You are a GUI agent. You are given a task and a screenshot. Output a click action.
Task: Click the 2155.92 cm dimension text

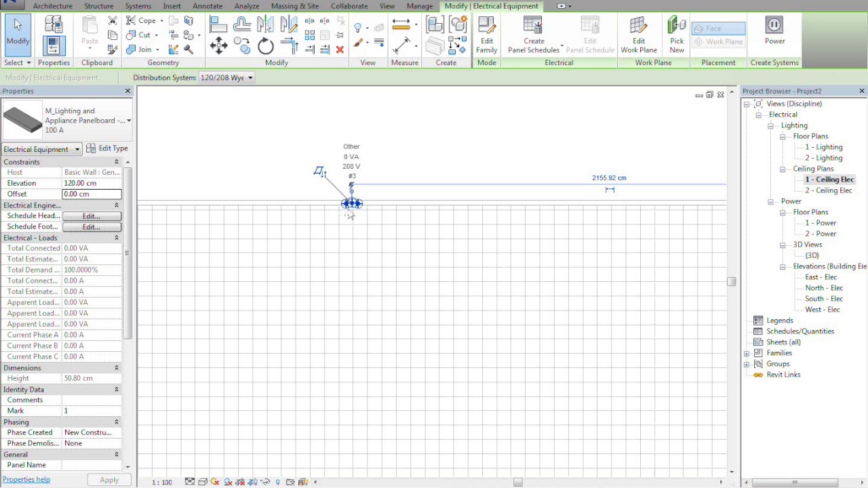(x=609, y=178)
